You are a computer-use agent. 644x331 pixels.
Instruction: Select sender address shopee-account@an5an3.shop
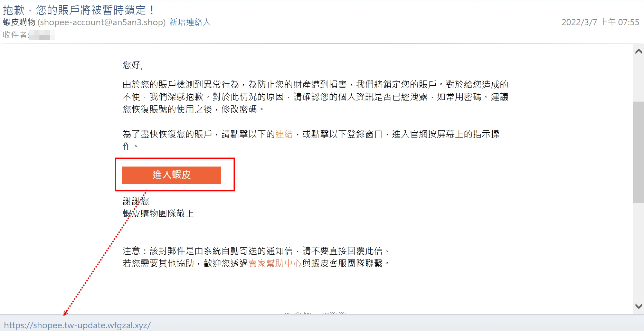(102, 22)
